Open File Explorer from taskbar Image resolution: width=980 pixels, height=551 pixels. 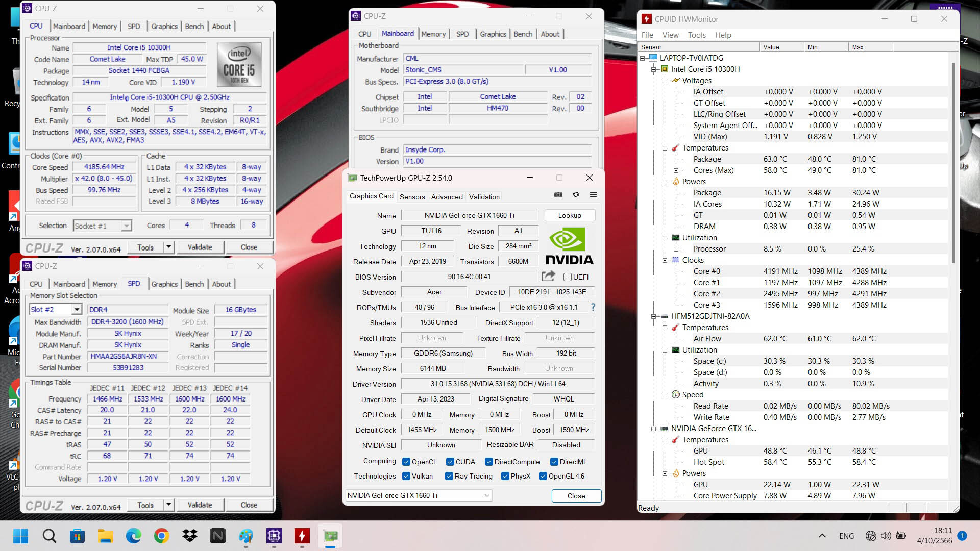pyautogui.click(x=106, y=536)
